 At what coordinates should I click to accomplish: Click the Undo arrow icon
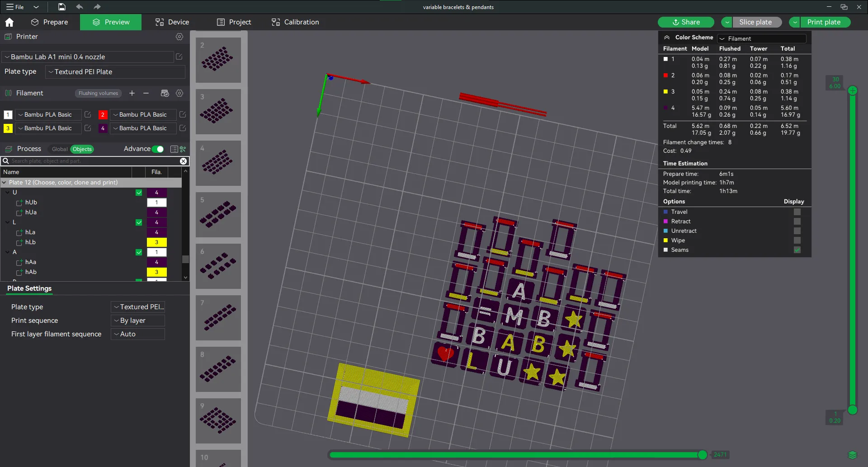tap(80, 7)
